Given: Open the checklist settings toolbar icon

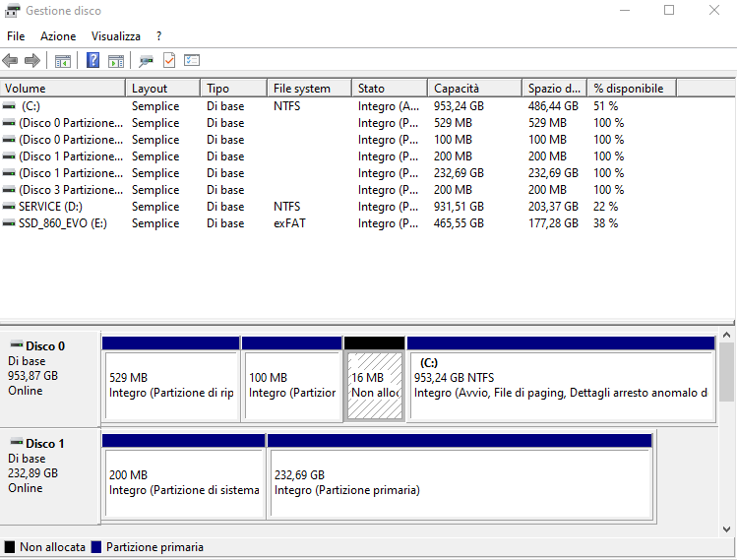Looking at the screenshot, I should [x=192, y=60].
